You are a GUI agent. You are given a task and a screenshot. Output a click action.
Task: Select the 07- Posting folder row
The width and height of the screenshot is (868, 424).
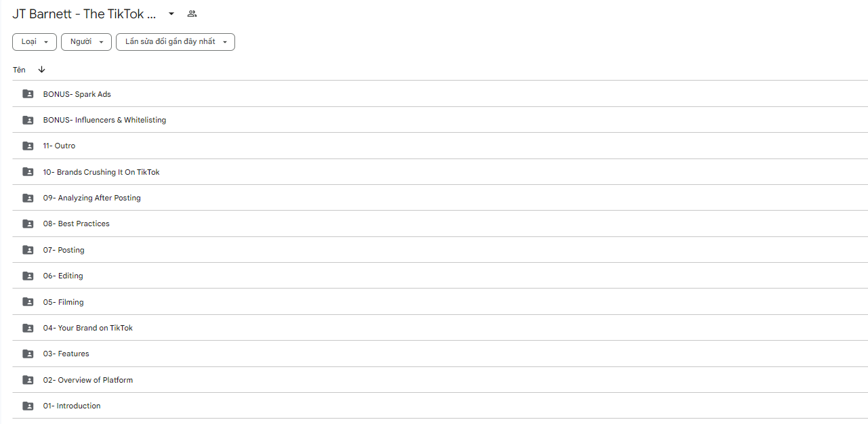point(440,250)
